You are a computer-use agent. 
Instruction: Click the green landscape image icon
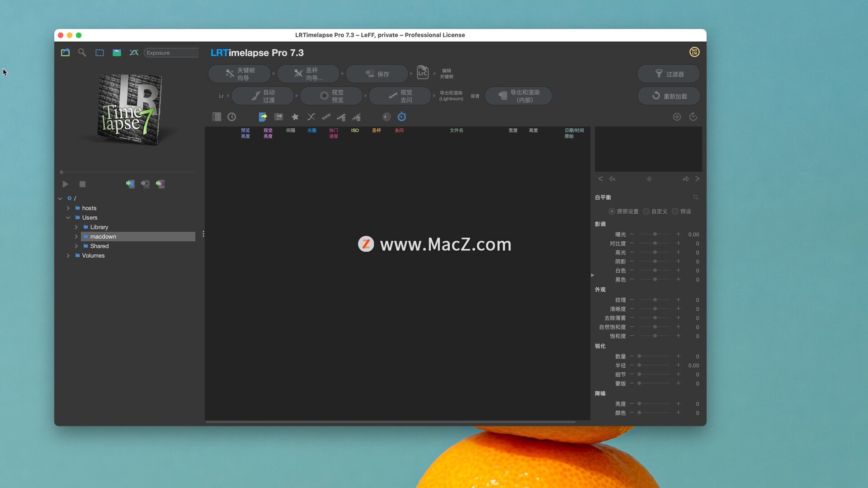pyautogui.click(x=117, y=52)
